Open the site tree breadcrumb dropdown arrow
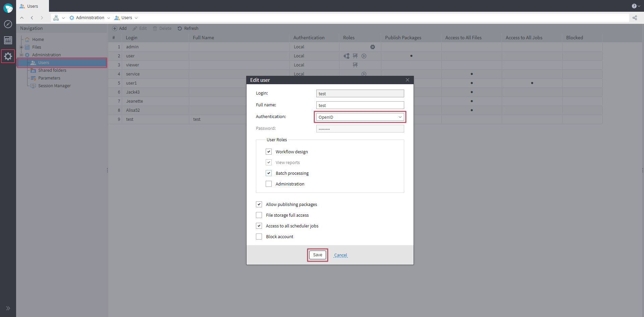The image size is (644, 317). [x=63, y=18]
